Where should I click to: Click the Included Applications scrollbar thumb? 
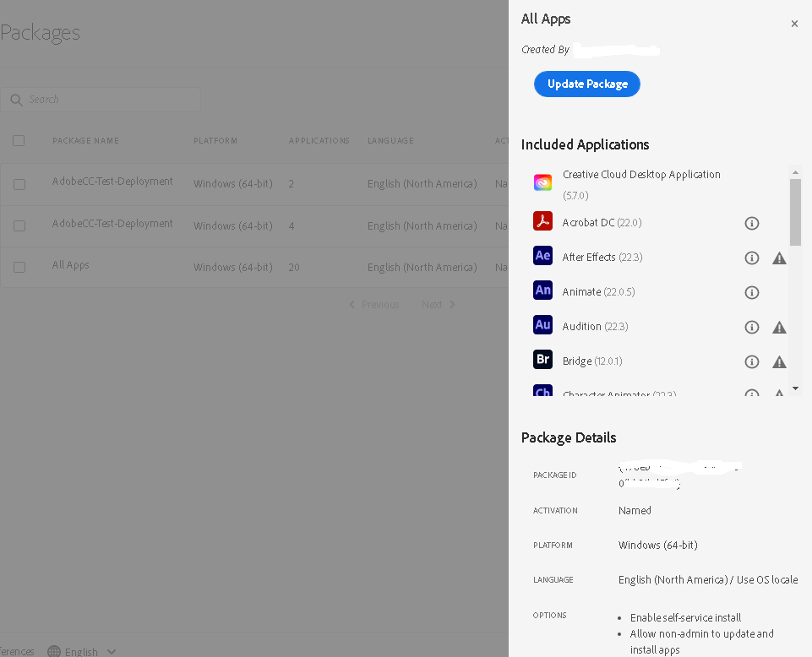coord(795,212)
